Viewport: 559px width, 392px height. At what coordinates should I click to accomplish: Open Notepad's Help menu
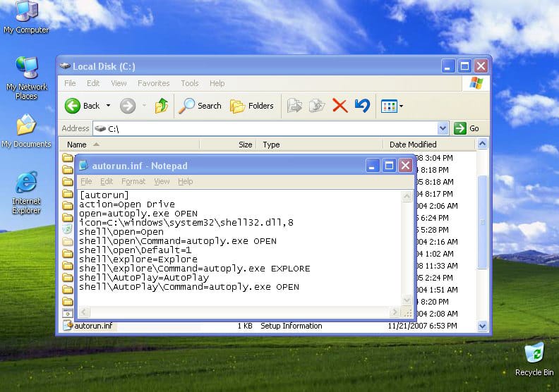click(186, 182)
